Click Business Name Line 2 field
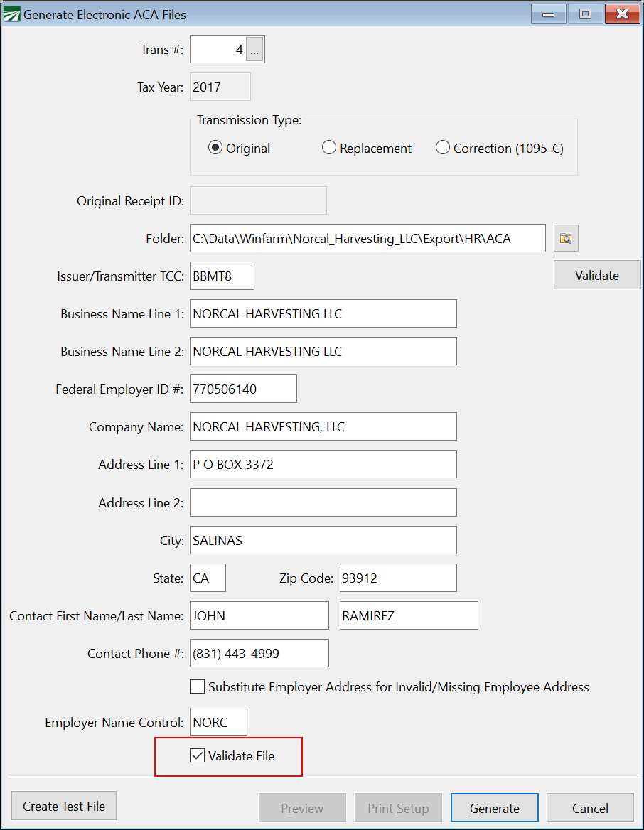This screenshot has width=644, height=830. pos(323,351)
